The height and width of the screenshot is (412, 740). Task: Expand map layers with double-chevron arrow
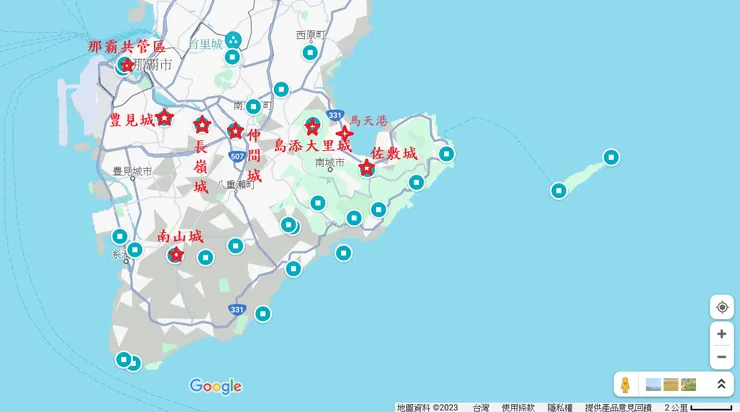pyautogui.click(x=721, y=384)
